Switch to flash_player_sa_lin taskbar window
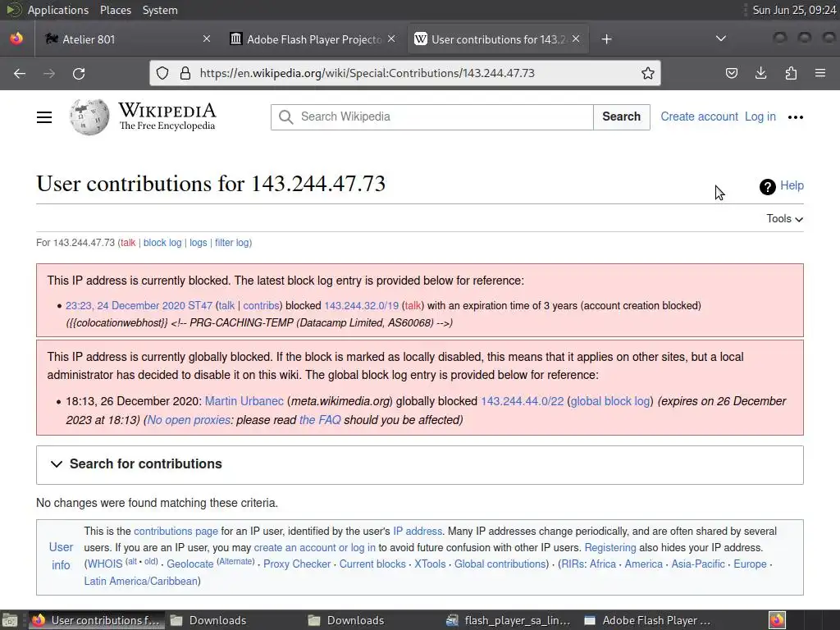Viewport: 840px width, 630px height. [508, 620]
